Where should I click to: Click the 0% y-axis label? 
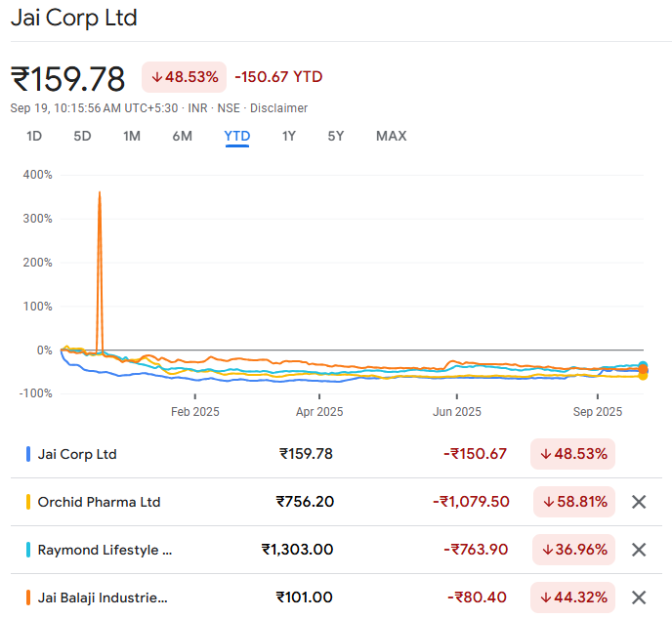point(45,350)
